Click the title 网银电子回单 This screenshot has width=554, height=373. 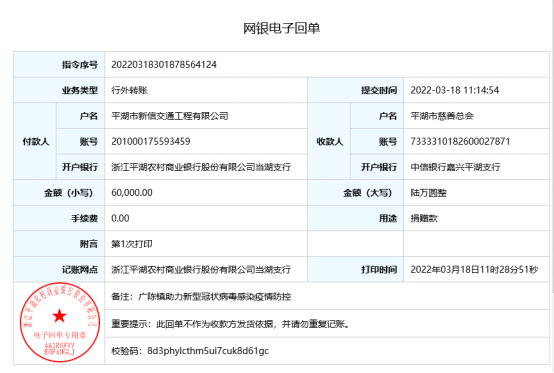[281, 29]
